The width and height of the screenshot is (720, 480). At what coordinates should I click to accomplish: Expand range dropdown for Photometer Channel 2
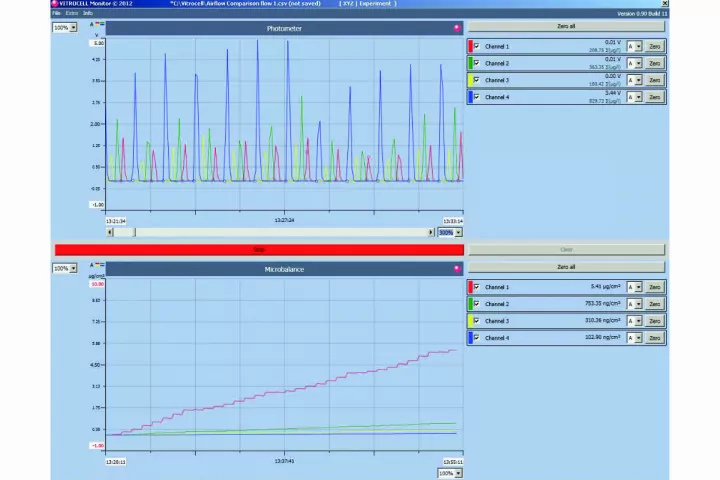point(638,63)
